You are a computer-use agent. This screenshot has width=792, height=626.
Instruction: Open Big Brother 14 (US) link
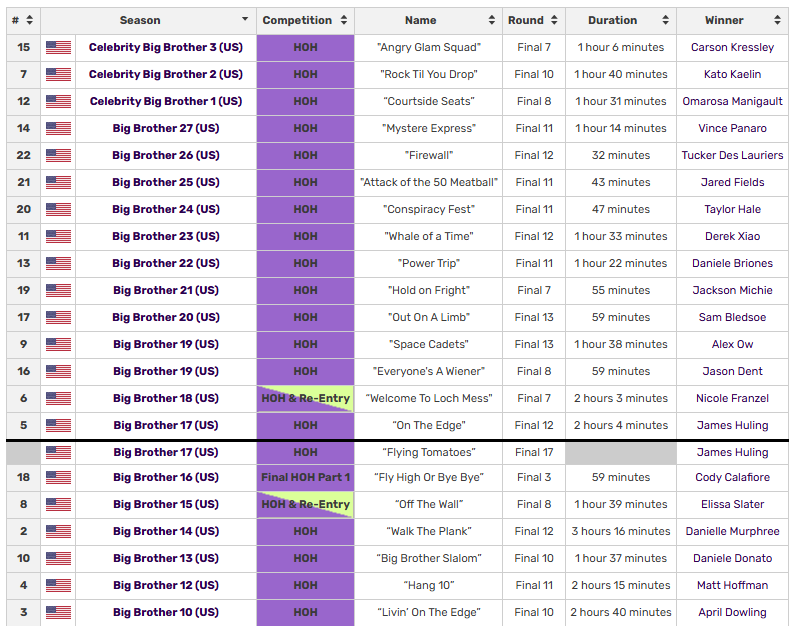click(x=166, y=532)
